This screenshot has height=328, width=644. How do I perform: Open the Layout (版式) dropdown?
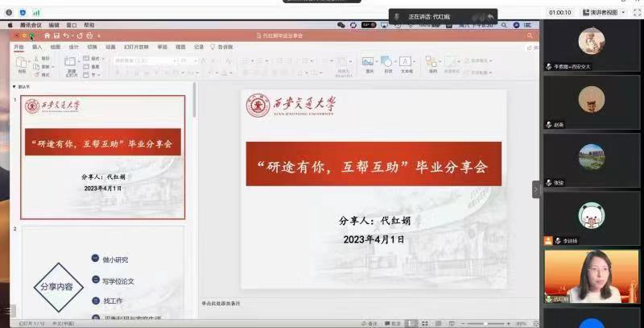(93, 59)
